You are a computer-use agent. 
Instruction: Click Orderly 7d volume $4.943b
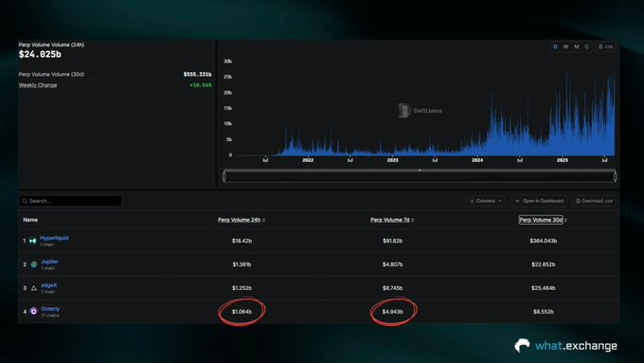click(393, 312)
